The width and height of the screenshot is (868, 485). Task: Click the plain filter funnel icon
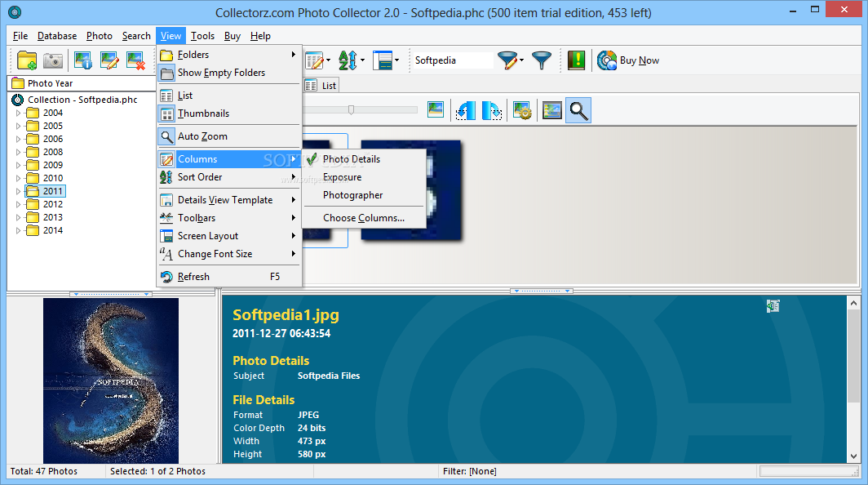point(542,60)
